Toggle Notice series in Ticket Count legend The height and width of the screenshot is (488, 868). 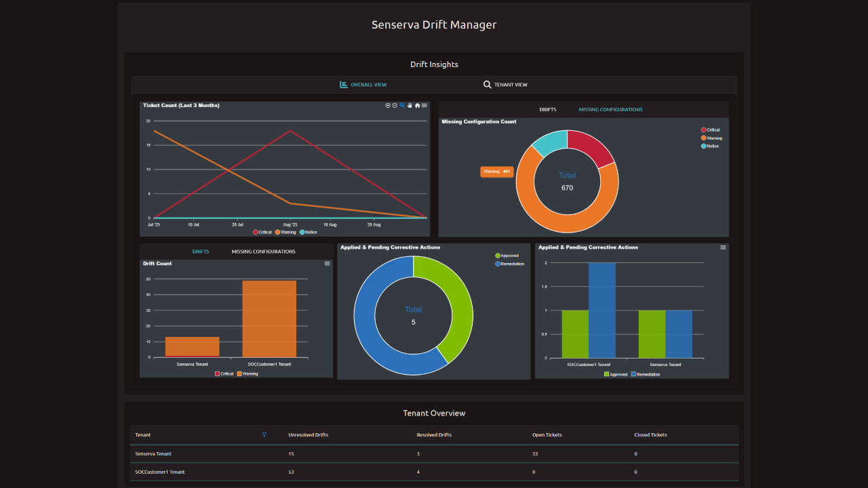tap(309, 232)
